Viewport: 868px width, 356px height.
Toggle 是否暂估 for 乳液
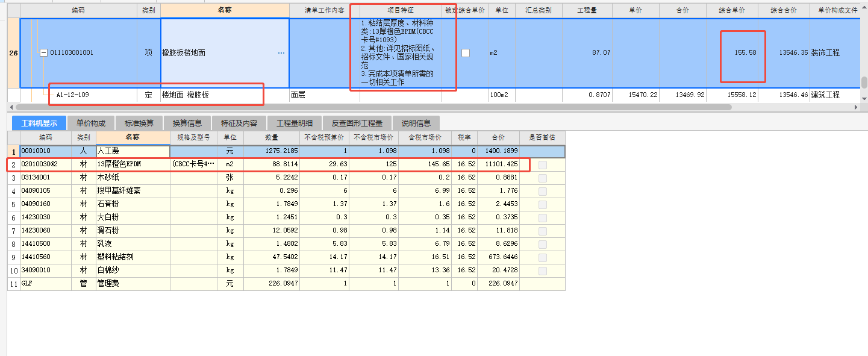pos(543,244)
